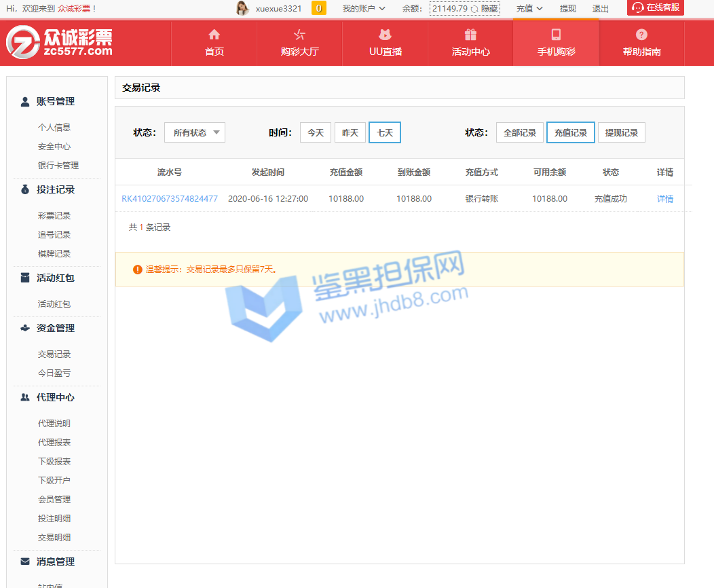
Task: Open the 所有状态 status dropdown
Action: (x=195, y=132)
